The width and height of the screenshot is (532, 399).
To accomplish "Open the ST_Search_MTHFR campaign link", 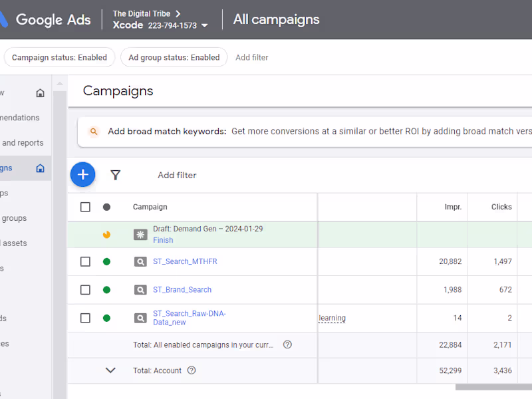I will point(185,261).
